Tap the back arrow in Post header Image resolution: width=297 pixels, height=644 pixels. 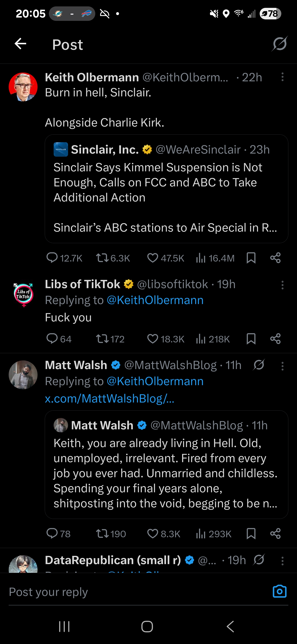pos(20,44)
